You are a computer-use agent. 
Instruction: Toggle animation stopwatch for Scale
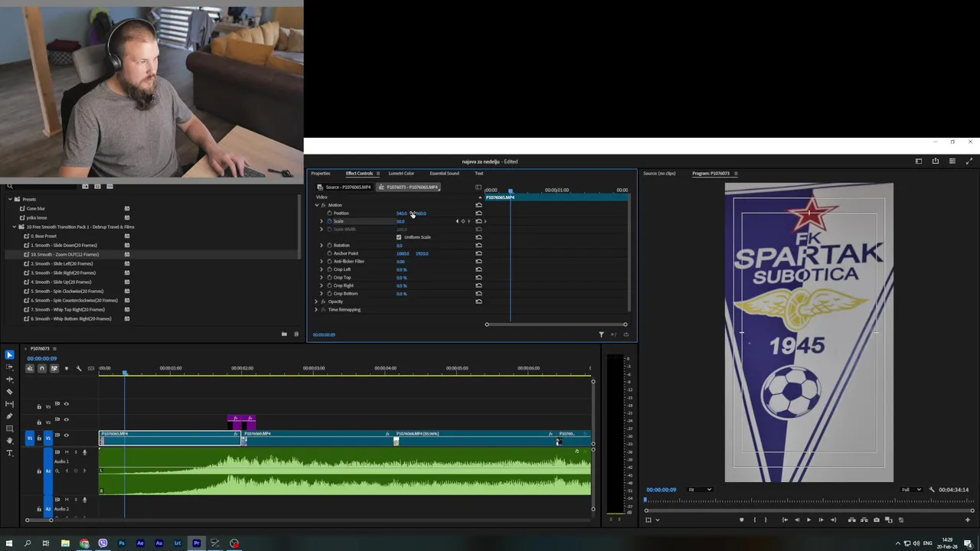pyautogui.click(x=329, y=221)
